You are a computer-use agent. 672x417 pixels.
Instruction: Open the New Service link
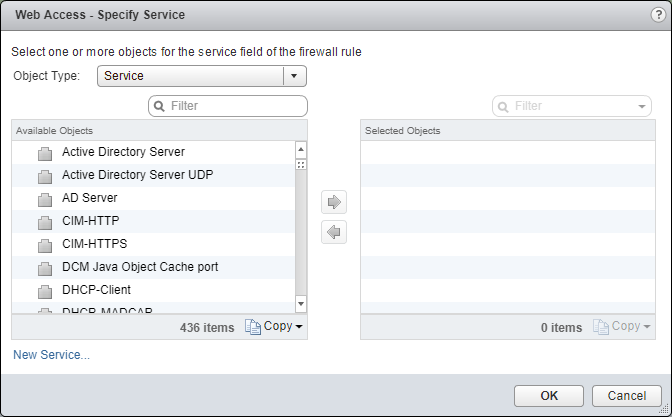tap(51, 355)
